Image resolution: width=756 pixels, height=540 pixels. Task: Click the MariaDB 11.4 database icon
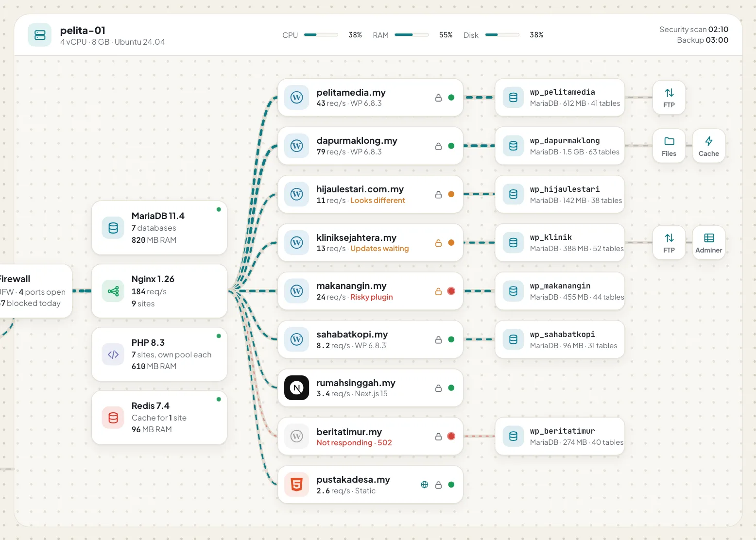coord(113,228)
